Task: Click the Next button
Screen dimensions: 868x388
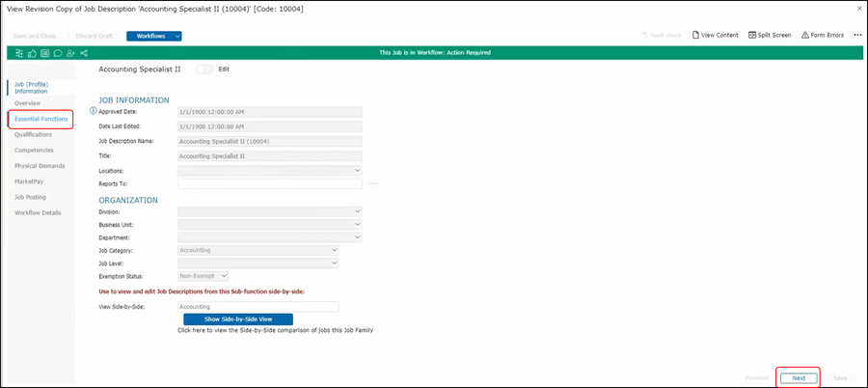Action: (799, 378)
